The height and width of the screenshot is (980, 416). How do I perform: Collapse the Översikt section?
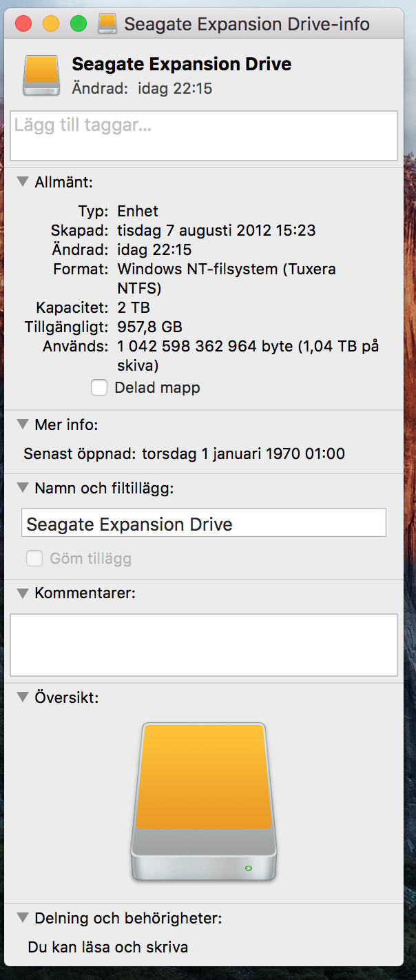[23, 697]
